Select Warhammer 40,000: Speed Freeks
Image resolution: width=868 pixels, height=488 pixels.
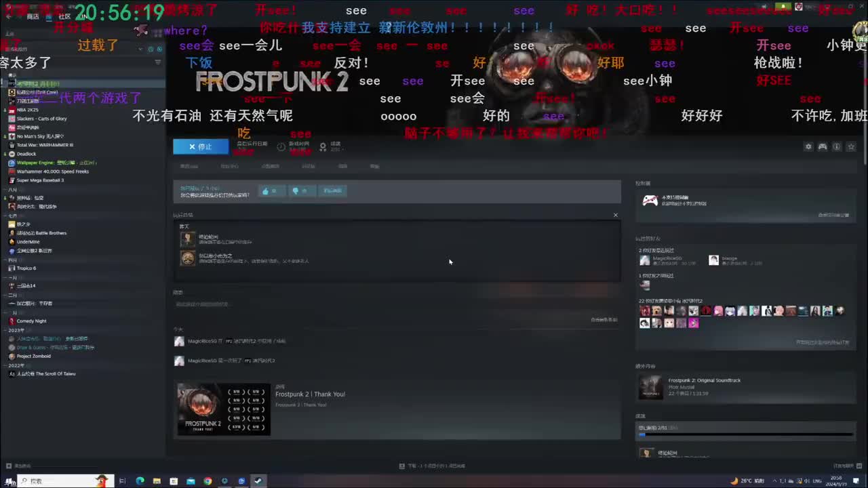[x=53, y=171]
